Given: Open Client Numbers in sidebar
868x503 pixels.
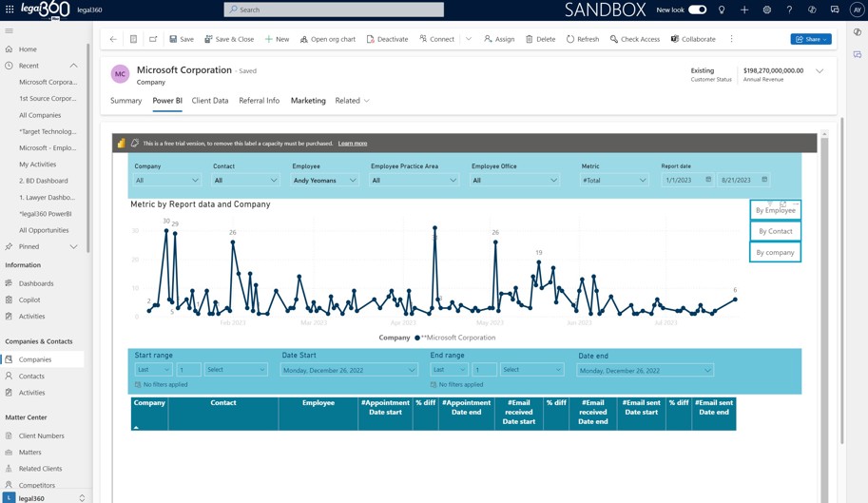Looking at the screenshot, I should (x=42, y=436).
